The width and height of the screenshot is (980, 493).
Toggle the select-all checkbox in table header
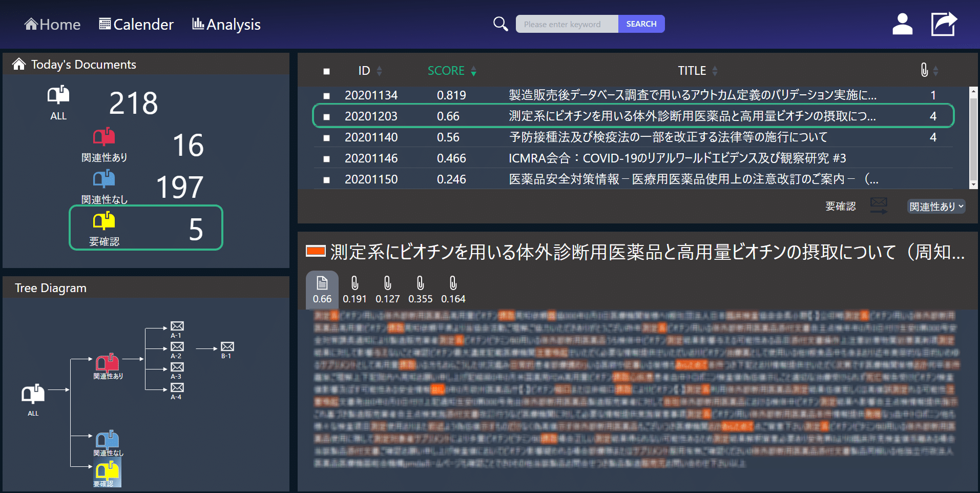(326, 71)
